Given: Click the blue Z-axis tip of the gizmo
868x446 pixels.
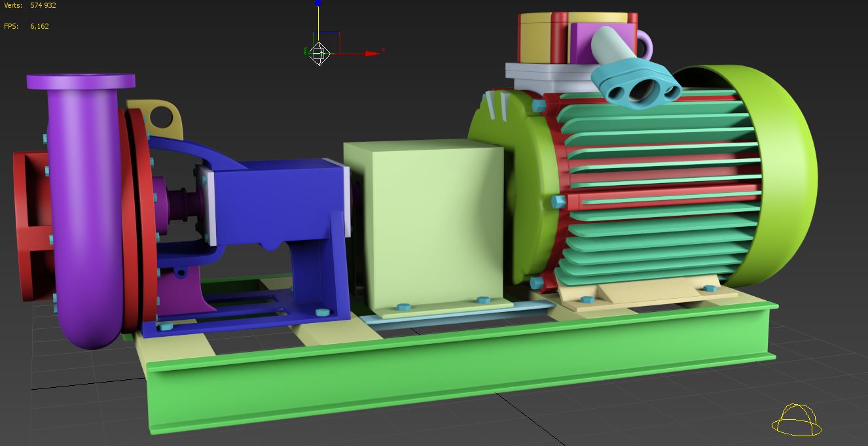Looking at the screenshot, I should pos(318,3).
